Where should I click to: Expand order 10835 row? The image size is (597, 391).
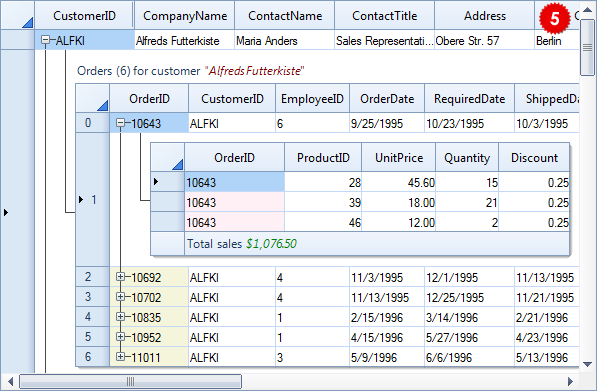coord(120,317)
